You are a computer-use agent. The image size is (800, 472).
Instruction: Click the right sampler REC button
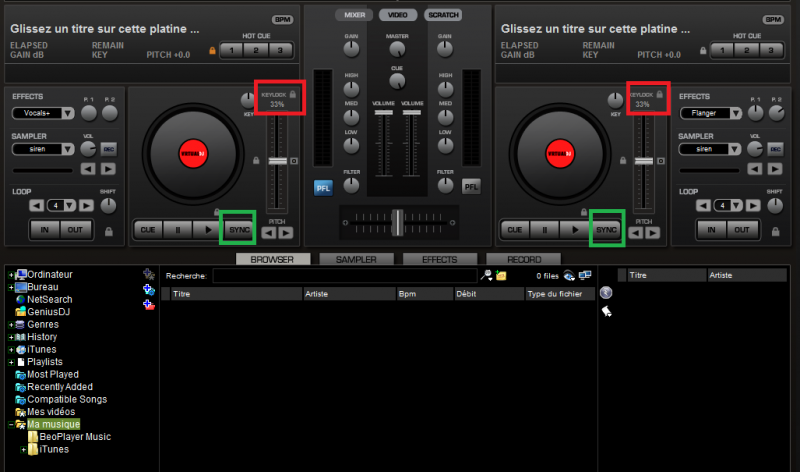[x=775, y=149]
